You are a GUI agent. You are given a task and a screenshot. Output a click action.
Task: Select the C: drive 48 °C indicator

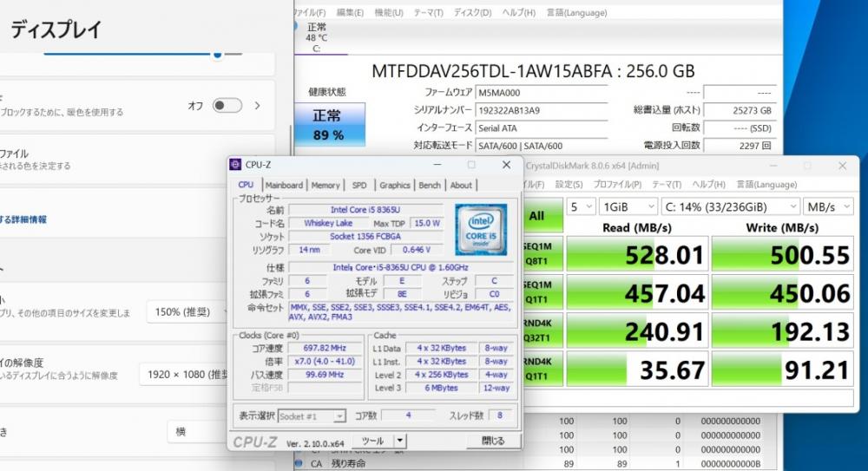[x=317, y=37]
